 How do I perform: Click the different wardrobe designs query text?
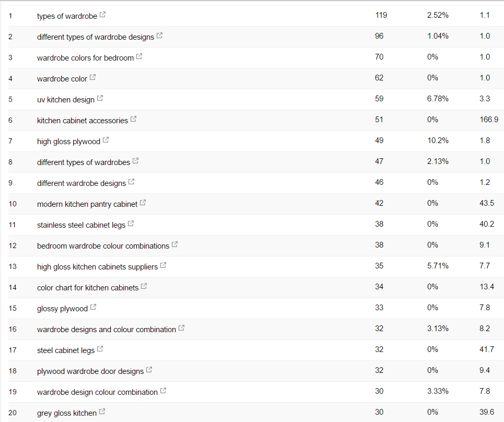pyautogui.click(x=81, y=183)
